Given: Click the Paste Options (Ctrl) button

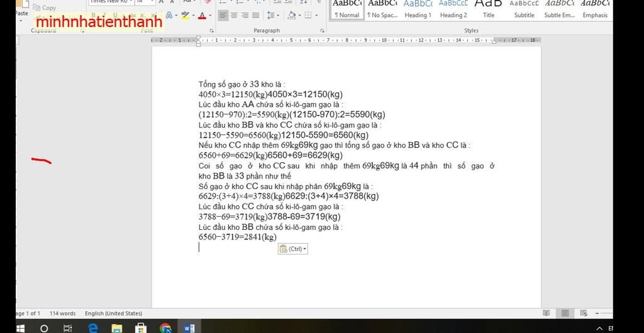Looking at the screenshot, I should (x=293, y=249).
